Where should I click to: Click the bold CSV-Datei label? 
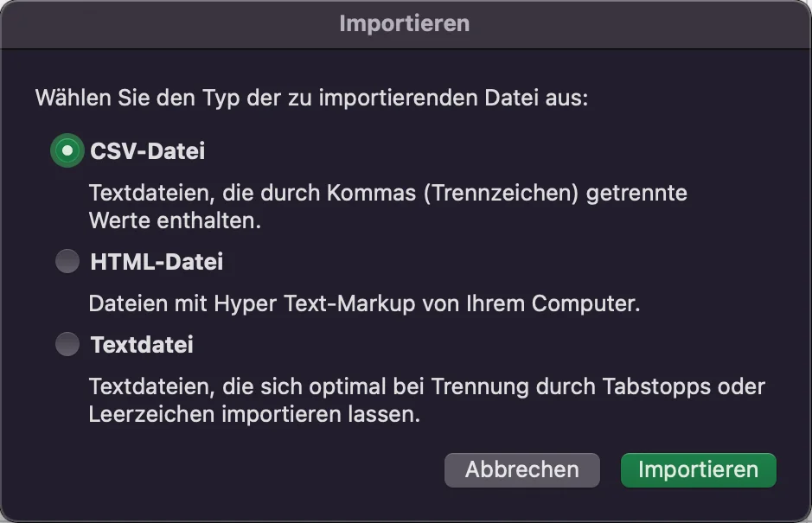click(148, 150)
